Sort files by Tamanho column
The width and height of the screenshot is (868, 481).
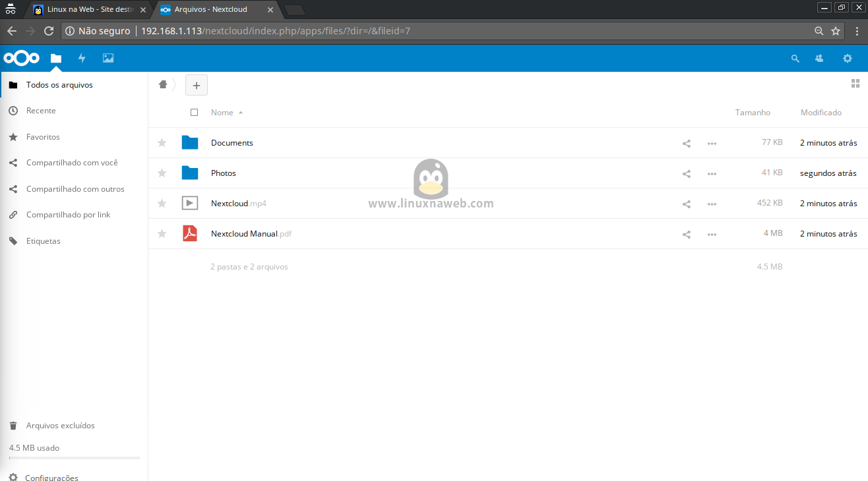[753, 113]
